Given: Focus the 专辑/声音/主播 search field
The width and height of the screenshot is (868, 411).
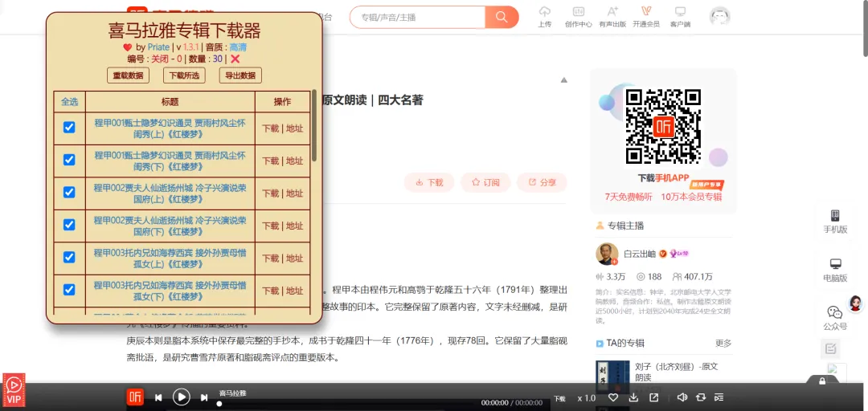Looking at the screenshot, I should pyautogui.click(x=417, y=17).
